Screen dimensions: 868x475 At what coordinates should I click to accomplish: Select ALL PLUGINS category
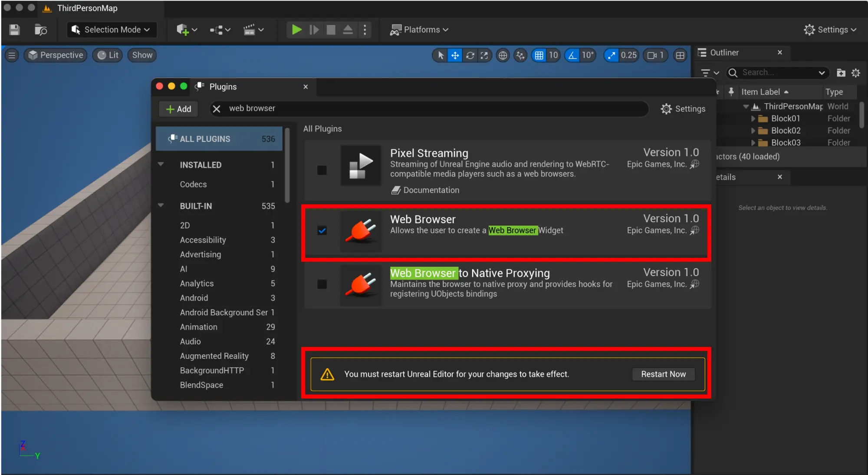point(219,139)
